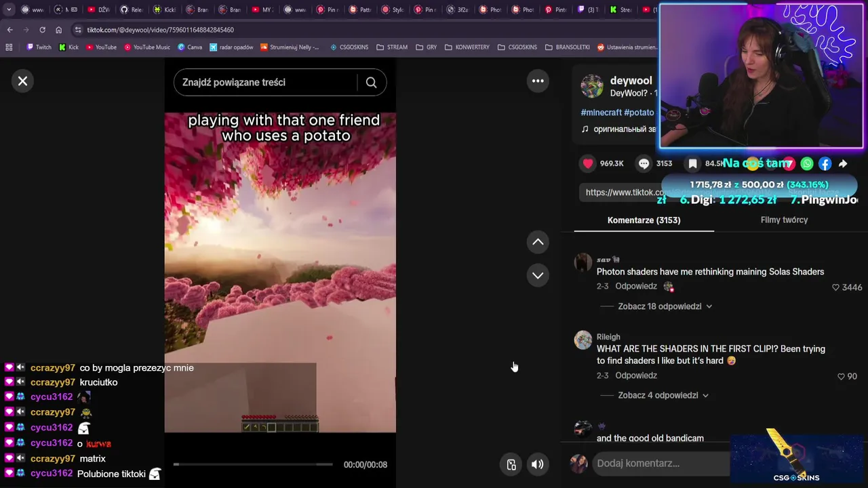Viewport: 868px width, 488px height.
Task: Go to previous video with up arrow
Action: [538, 242]
